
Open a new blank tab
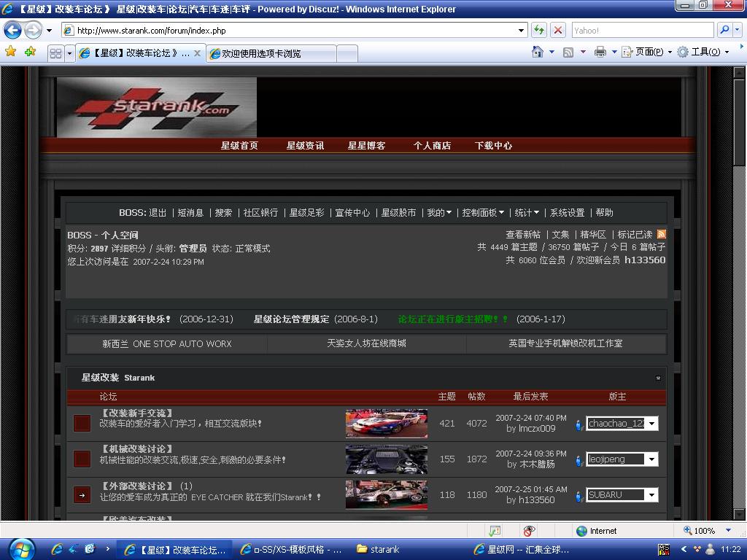coord(347,54)
